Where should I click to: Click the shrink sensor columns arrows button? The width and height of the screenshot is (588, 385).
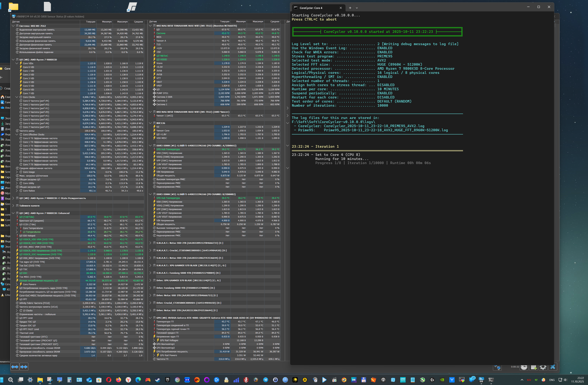click(x=24, y=367)
